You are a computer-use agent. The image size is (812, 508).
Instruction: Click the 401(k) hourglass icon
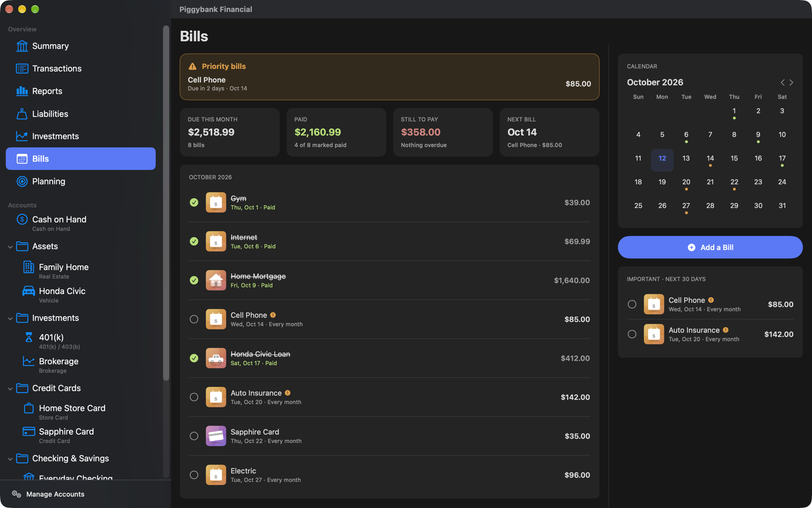click(28, 337)
